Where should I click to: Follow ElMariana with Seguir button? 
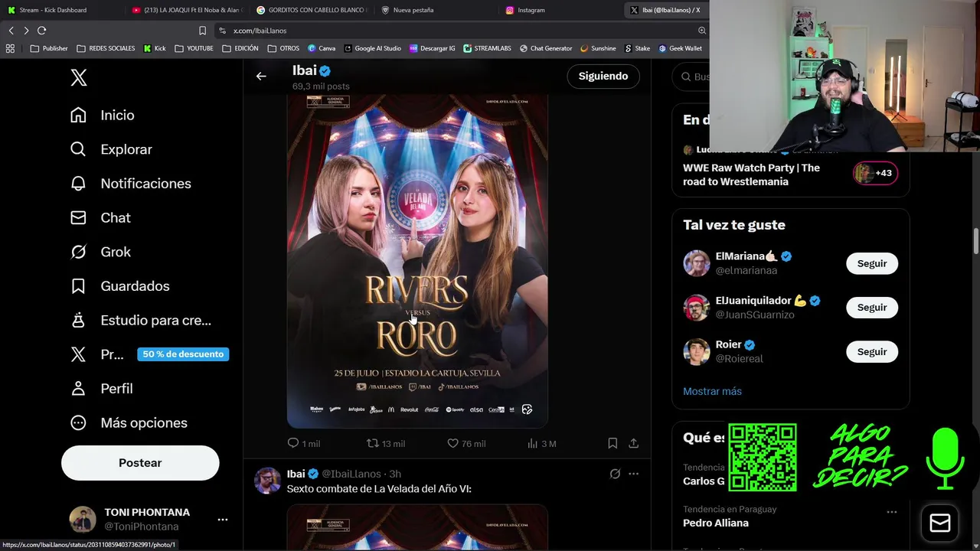coord(871,263)
